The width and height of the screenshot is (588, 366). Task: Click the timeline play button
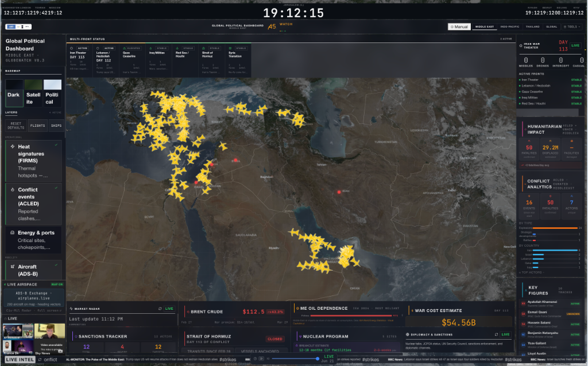[261, 359]
